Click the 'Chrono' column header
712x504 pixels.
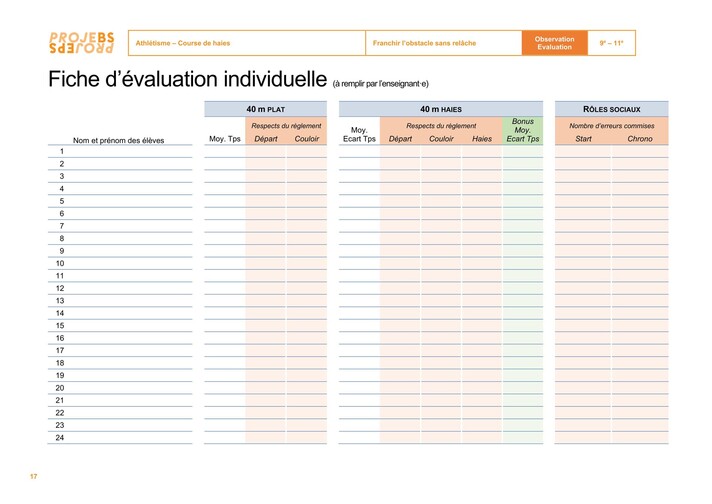pyautogui.click(x=640, y=138)
